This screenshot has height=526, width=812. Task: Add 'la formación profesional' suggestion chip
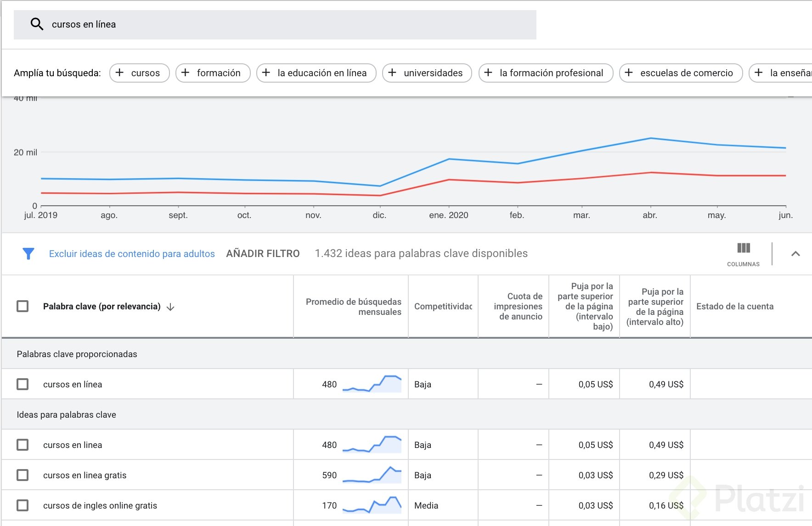pyautogui.click(x=546, y=73)
